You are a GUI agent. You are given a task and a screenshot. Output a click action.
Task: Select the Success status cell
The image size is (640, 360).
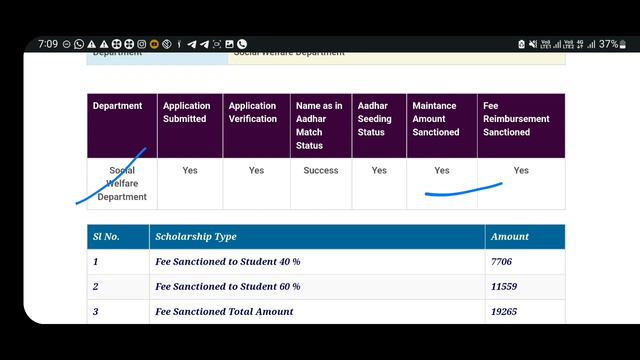[x=321, y=171]
